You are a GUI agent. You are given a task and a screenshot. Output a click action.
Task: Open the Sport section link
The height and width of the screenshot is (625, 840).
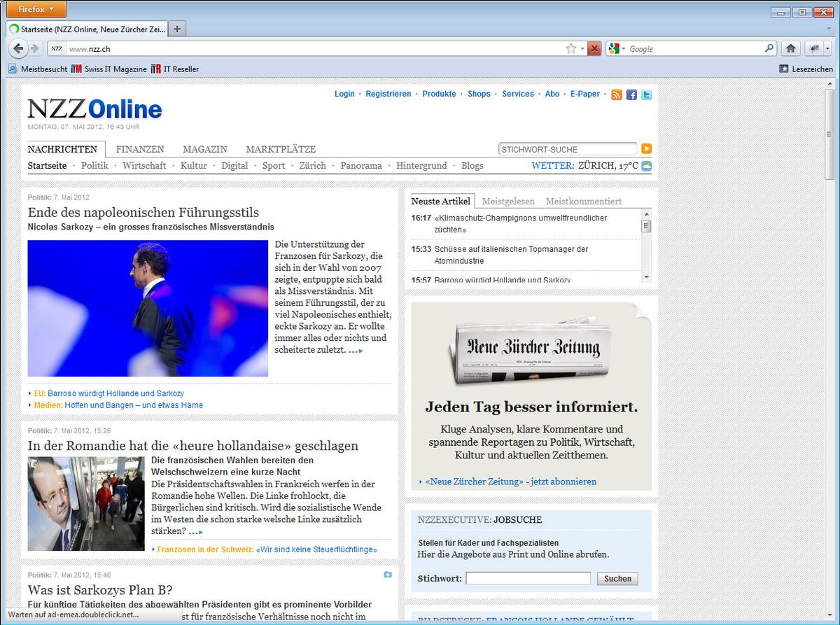[274, 166]
